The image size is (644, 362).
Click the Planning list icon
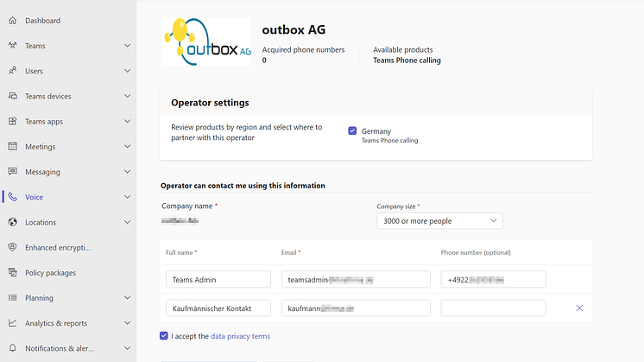[x=13, y=298]
